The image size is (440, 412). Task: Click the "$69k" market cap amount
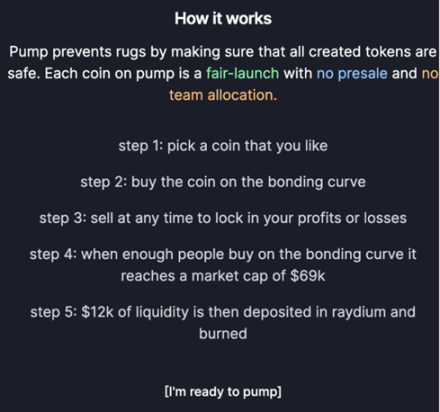(x=307, y=276)
